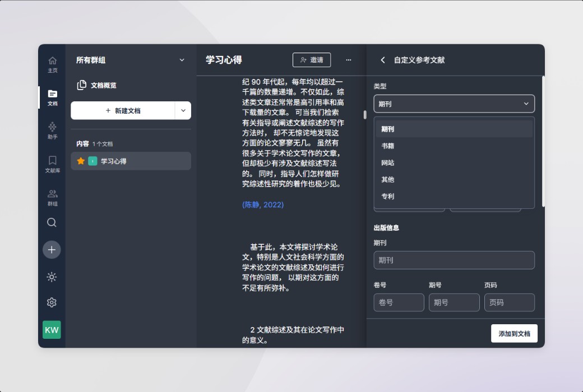Click the 自定义参考文献 panel title
Viewport: 583px width, 392px height.
point(419,60)
